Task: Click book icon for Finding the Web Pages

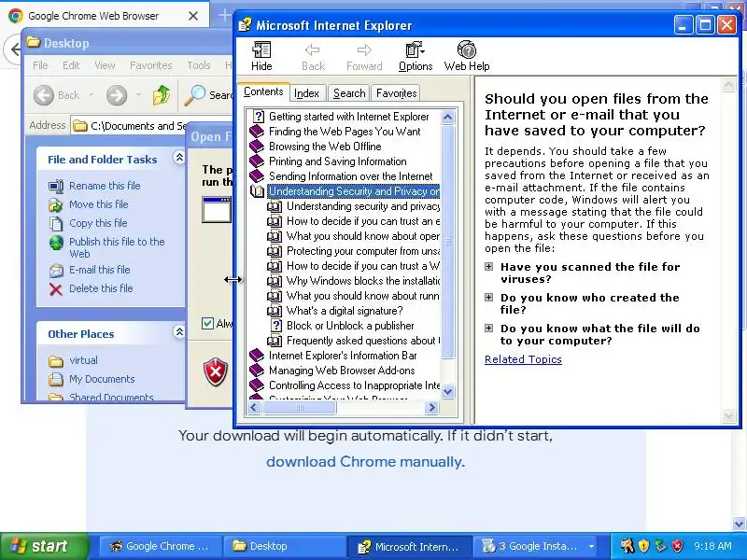Action: click(256, 132)
